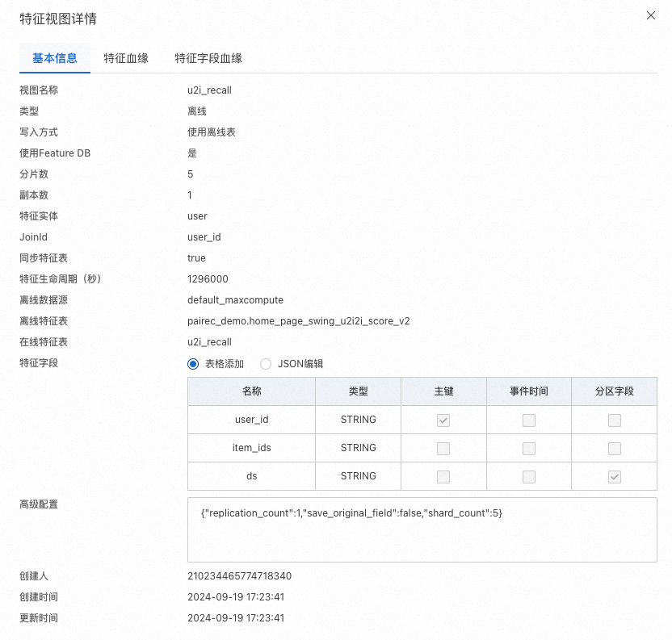
Task: Switch to the 特征血缘 tab
Action: (x=125, y=58)
